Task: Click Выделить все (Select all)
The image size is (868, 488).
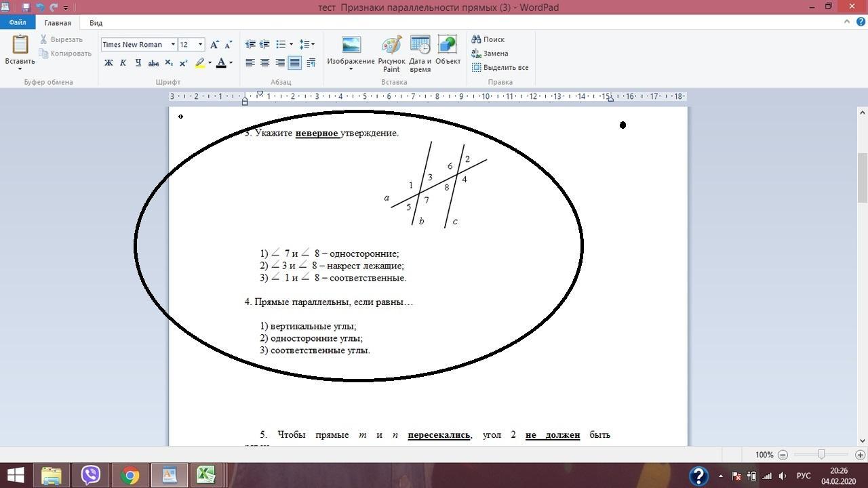Action: point(500,68)
